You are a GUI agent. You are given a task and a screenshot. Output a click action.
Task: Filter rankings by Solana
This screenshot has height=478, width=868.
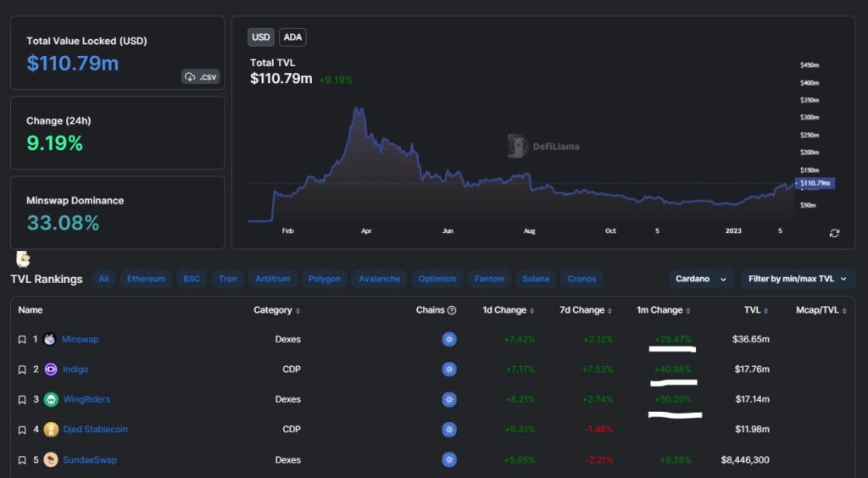click(x=536, y=279)
